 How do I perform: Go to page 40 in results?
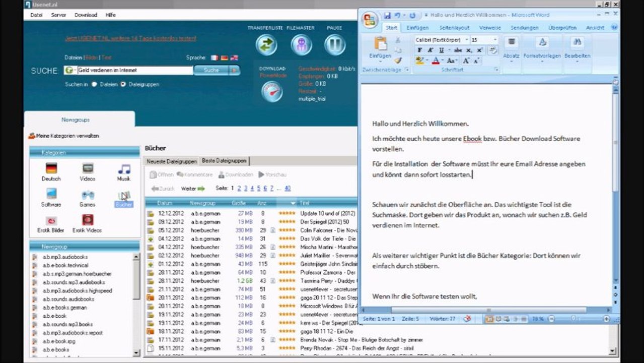pos(288,188)
